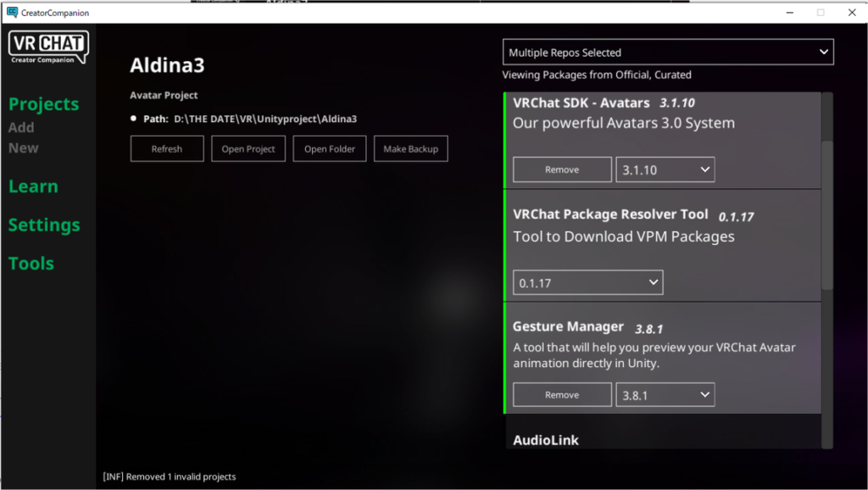Minimize the CreatorCompanion window
This screenshot has width=868, height=490.
790,12
